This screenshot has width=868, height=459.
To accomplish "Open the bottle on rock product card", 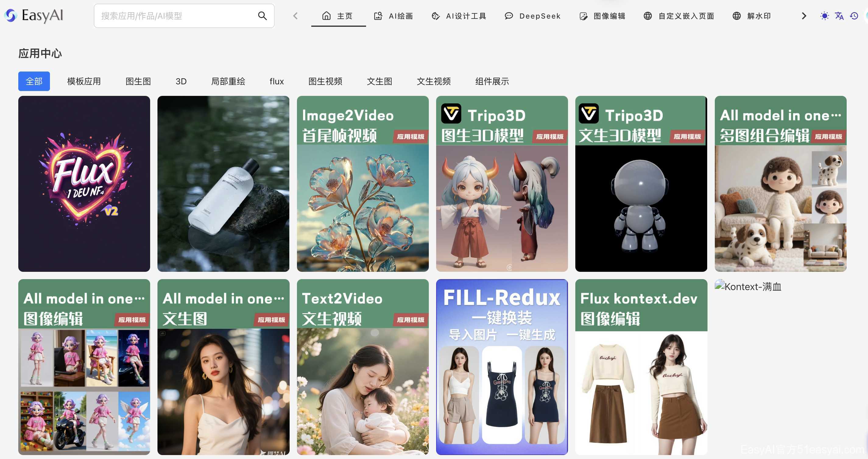I will [224, 184].
